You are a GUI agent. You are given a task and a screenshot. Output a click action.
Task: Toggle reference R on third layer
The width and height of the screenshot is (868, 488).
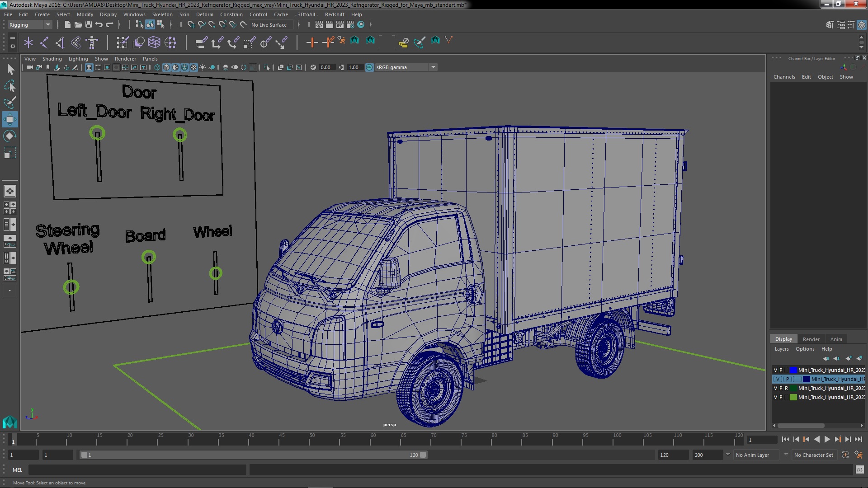click(787, 388)
